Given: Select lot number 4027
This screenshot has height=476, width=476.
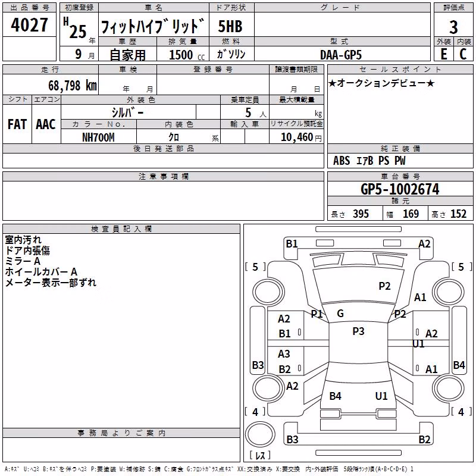Looking at the screenshot, I should click(x=29, y=25).
